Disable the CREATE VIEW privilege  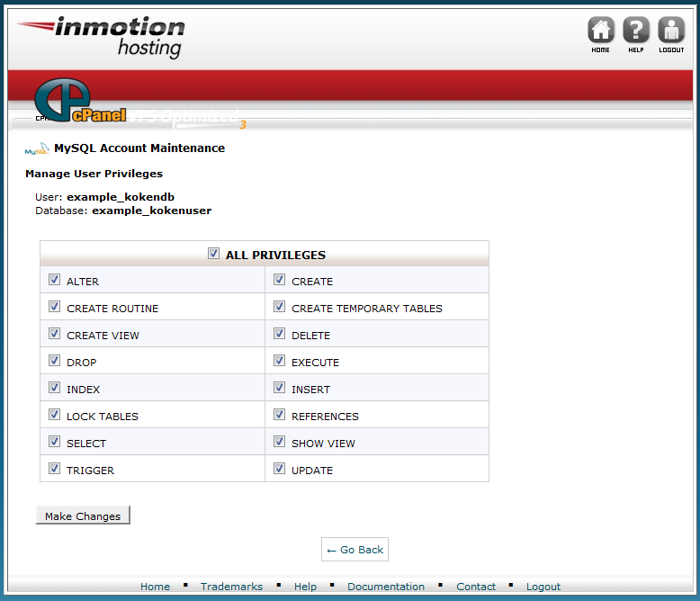pyautogui.click(x=55, y=334)
